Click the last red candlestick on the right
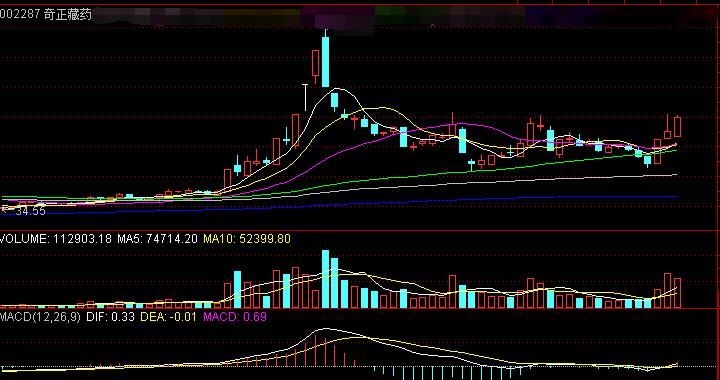Screen dimensions: 720x380 (677, 127)
